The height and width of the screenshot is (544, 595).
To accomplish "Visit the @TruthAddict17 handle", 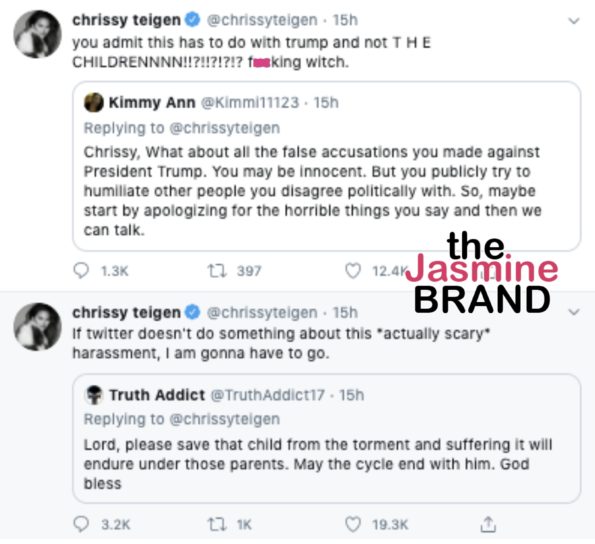I will 267,395.
